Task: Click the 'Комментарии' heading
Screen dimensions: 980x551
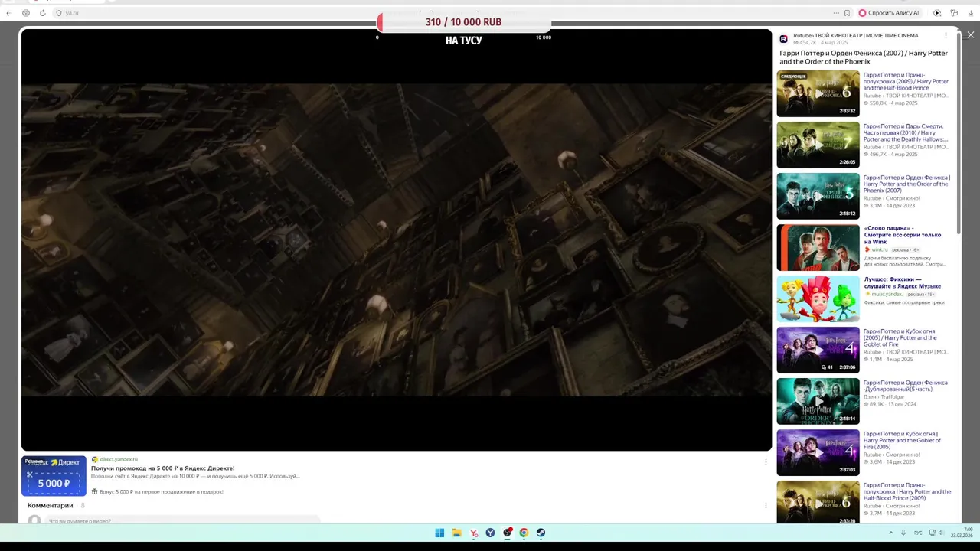Action: point(51,505)
